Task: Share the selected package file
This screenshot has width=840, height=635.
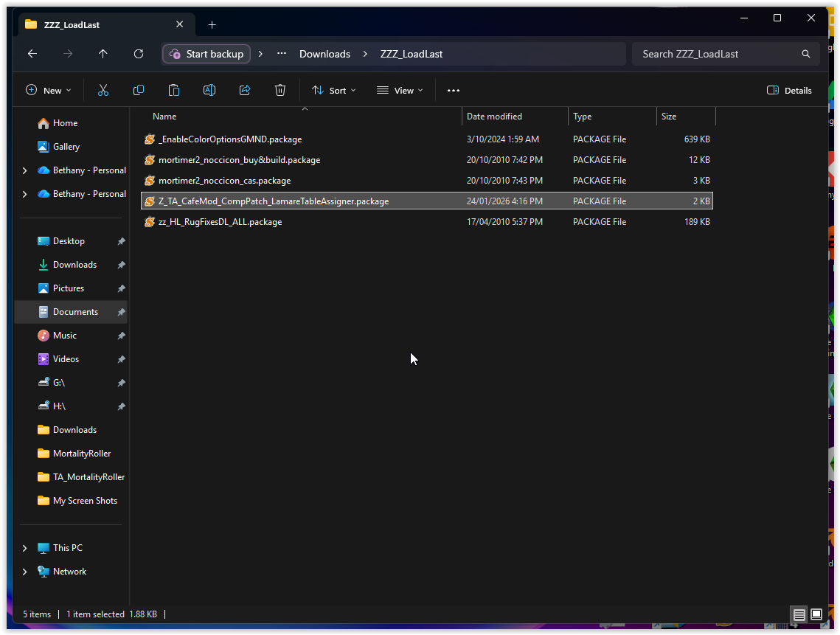Action: tap(245, 90)
